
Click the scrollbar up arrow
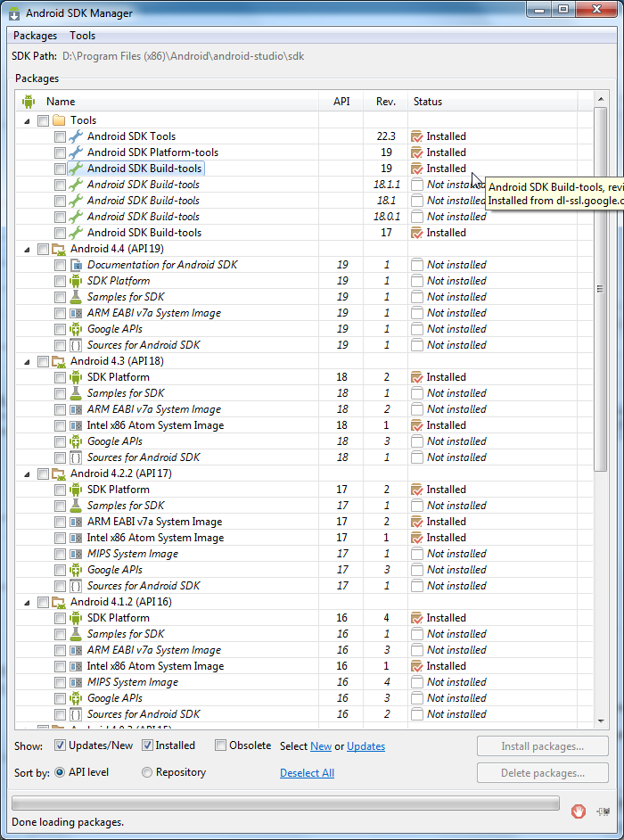click(x=601, y=99)
